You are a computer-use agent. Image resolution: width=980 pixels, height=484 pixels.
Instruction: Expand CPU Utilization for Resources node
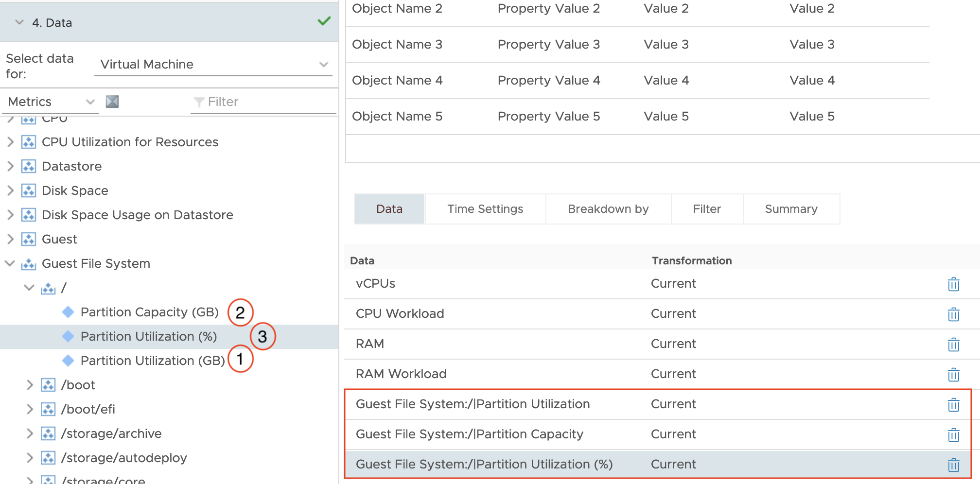pos(10,142)
